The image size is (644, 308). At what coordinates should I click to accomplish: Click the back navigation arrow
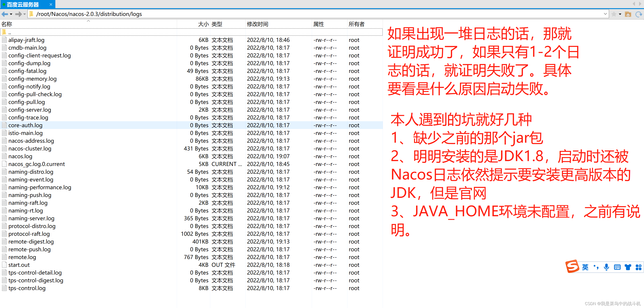pyautogui.click(x=5, y=14)
